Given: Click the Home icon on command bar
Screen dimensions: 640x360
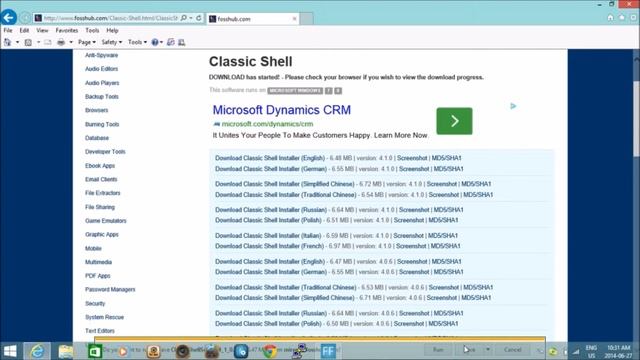Looking at the screenshot, I should 7,42.
